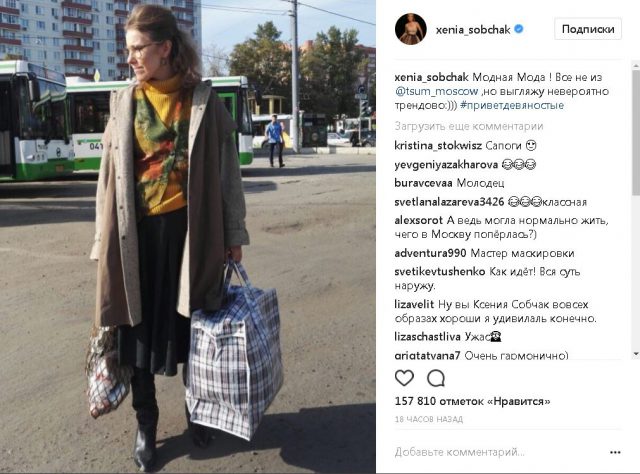Open kristina_stokwisz commenter profile
Image resolution: width=640 pixels, height=474 pixels.
pyautogui.click(x=438, y=145)
